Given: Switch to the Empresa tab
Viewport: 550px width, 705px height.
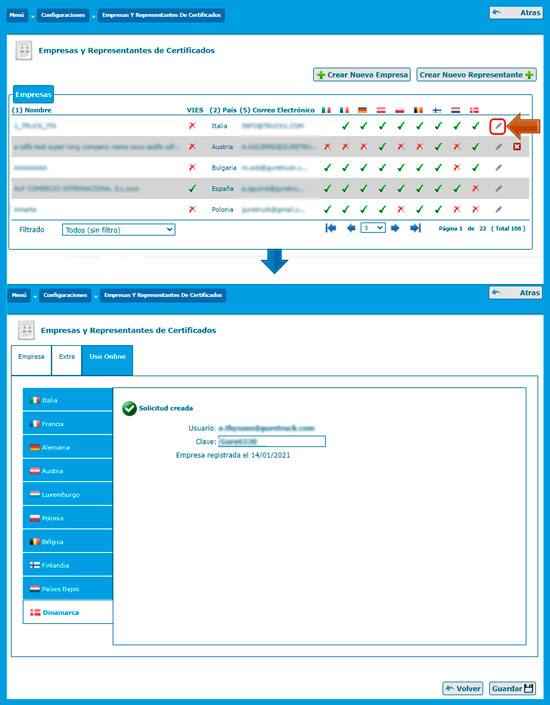Looking at the screenshot, I should click(31, 360).
